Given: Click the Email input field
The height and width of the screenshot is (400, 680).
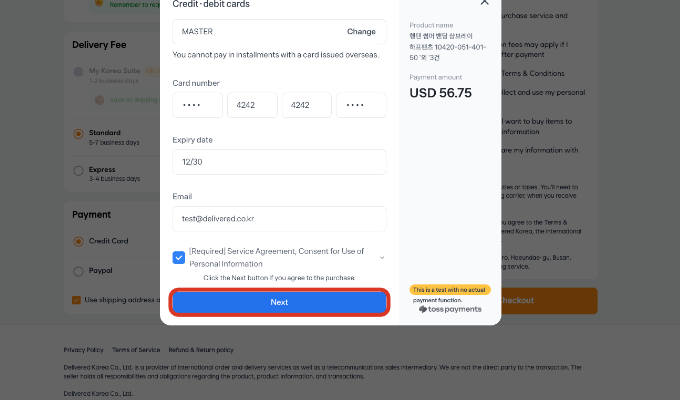Looking at the screenshot, I should point(279,218).
